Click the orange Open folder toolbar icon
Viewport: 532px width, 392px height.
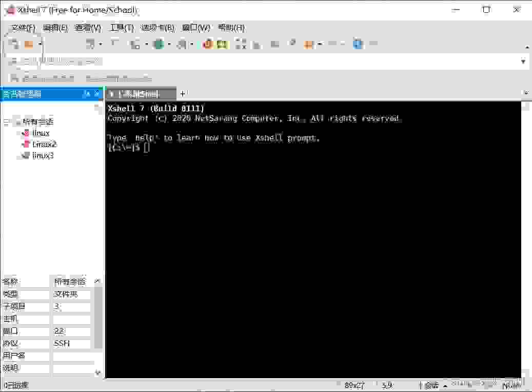click(x=29, y=44)
